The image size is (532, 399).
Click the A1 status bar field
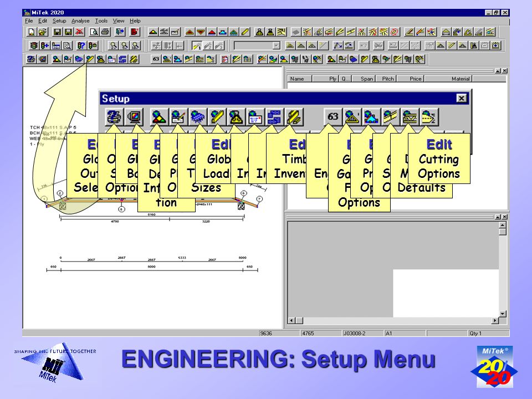(x=404, y=333)
